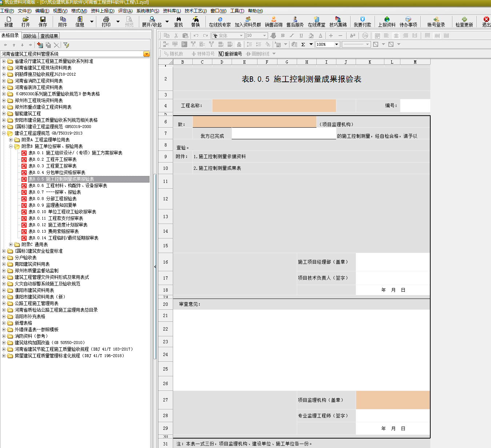Click the panel collapse arrow on the splitter
This screenshot has width=491, height=448.
click(155, 267)
